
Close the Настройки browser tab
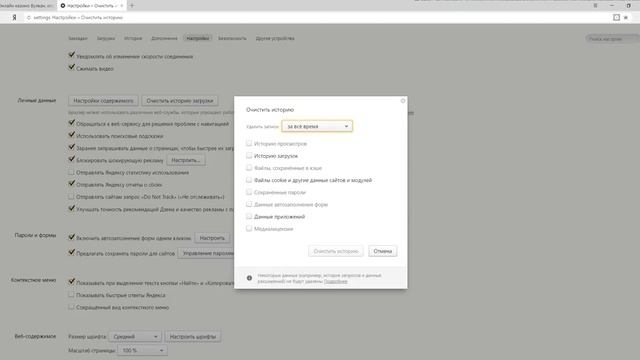(x=122, y=6)
